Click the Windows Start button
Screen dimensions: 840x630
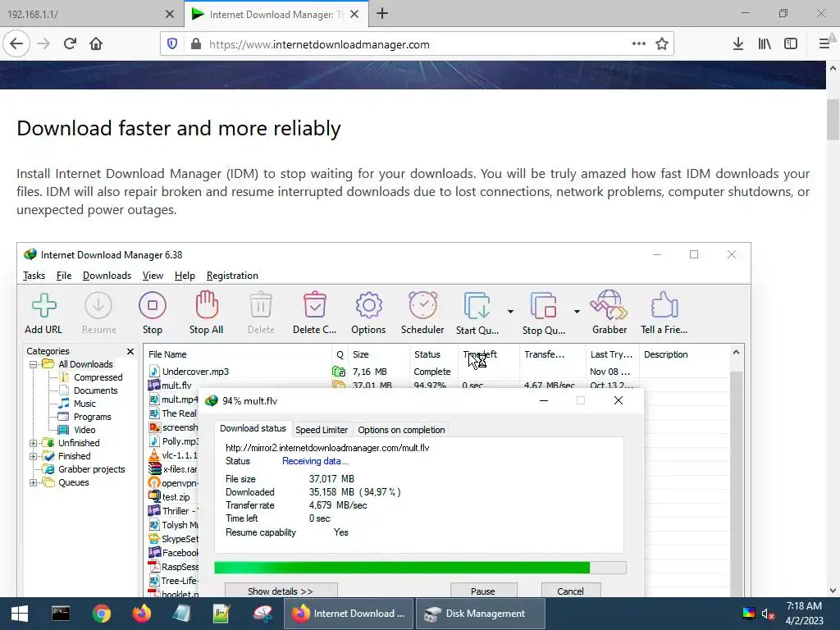[20, 614]
